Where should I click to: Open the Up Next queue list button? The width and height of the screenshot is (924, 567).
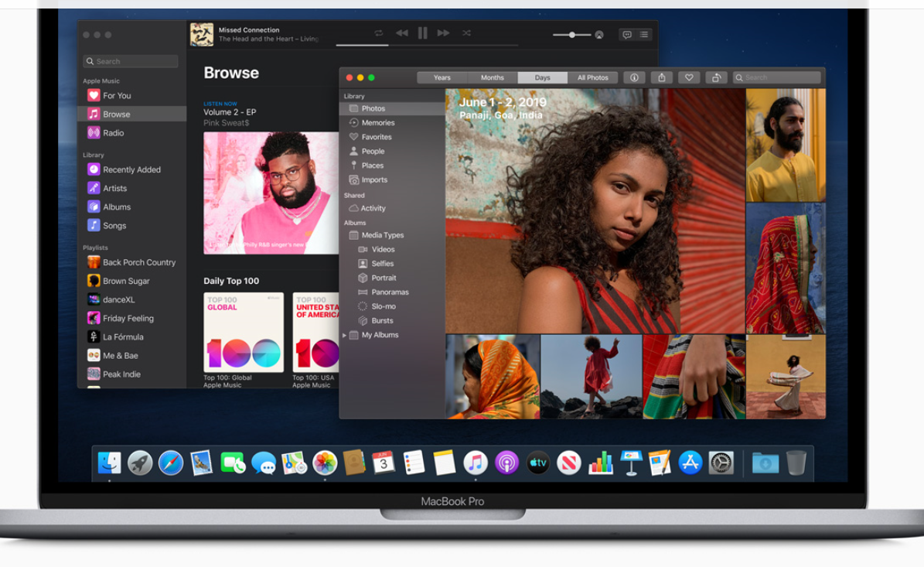click(644, 35)
